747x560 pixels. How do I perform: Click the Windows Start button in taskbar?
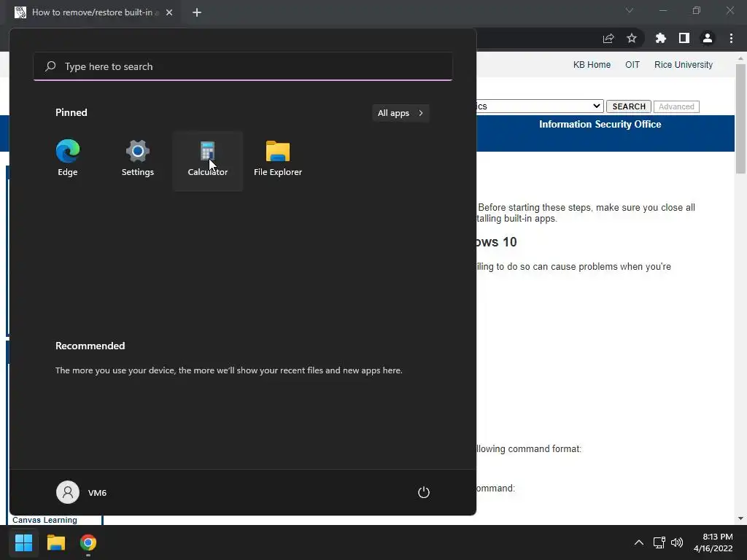[23, 542]
